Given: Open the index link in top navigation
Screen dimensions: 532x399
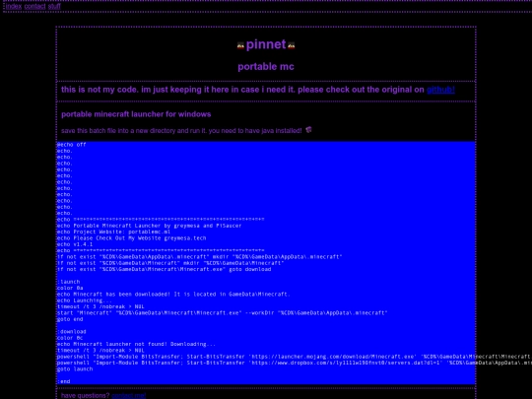Looking at the screenshot, I should [14, 6].
